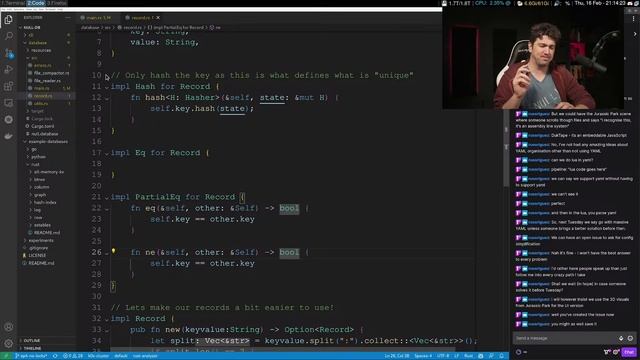Click the volume icon in system top bar
This screenshot has width=640, height=360.
[557, 3]
